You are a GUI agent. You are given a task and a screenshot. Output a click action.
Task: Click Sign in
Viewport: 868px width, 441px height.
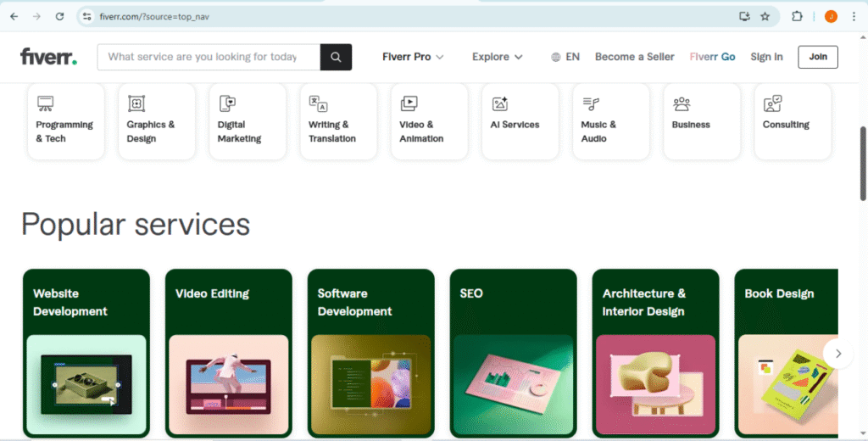[x=766, y=57]
